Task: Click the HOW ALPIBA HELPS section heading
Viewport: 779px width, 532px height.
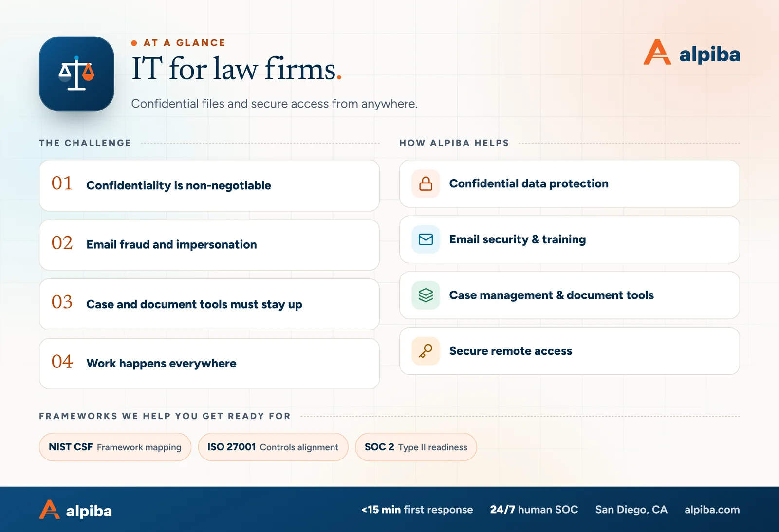Action: 454,143
